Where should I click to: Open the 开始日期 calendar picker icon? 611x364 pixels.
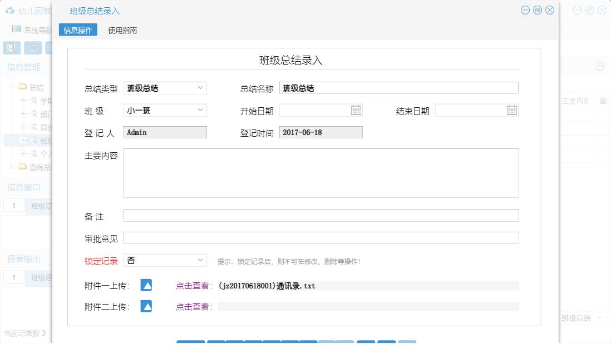[357, 109]
